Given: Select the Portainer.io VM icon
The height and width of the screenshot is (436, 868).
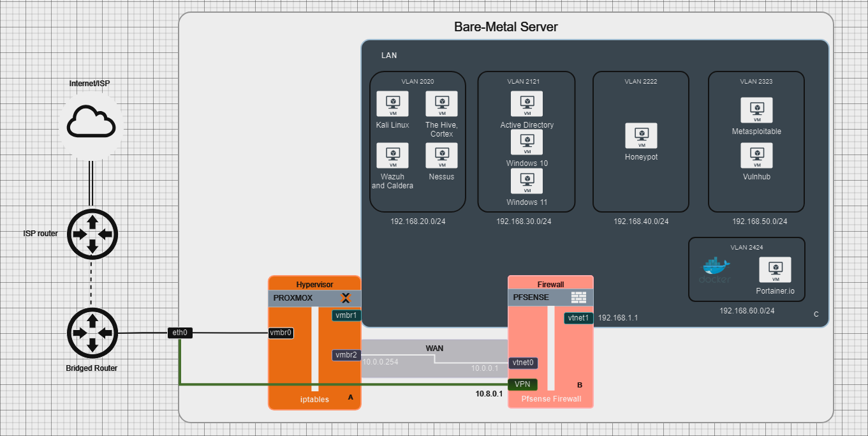Looking at the screenshot, I should [776, 269].
